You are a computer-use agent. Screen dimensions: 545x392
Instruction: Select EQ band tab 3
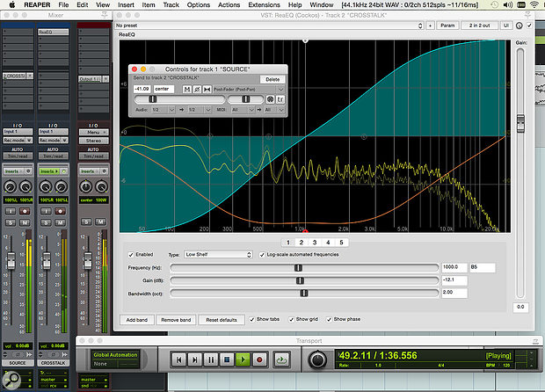(x=315, y=243)
